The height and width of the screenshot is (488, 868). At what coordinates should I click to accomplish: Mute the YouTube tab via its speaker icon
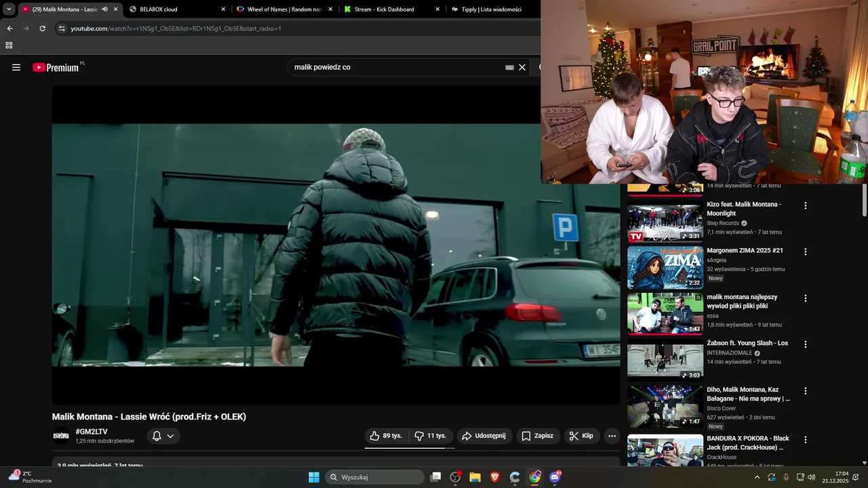[x=104, y=9]
